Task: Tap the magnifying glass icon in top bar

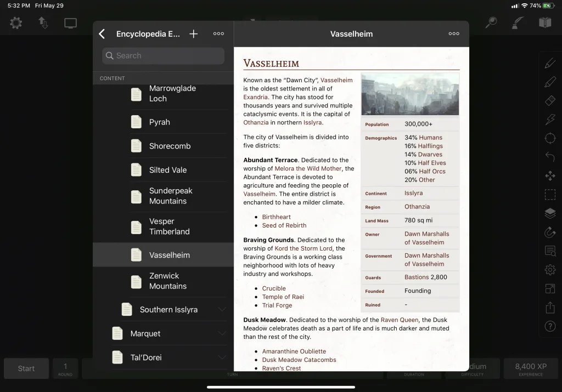Action: [491, 22]
